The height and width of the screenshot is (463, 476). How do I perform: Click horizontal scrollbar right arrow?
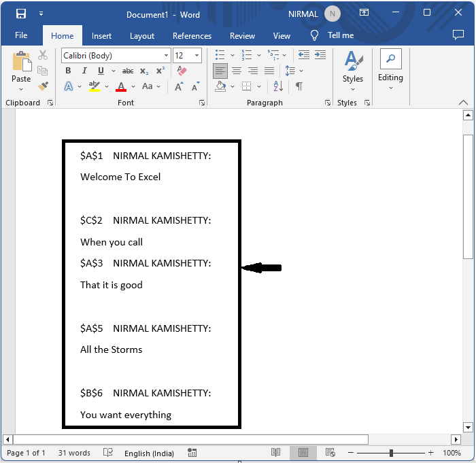coord(456,440)
